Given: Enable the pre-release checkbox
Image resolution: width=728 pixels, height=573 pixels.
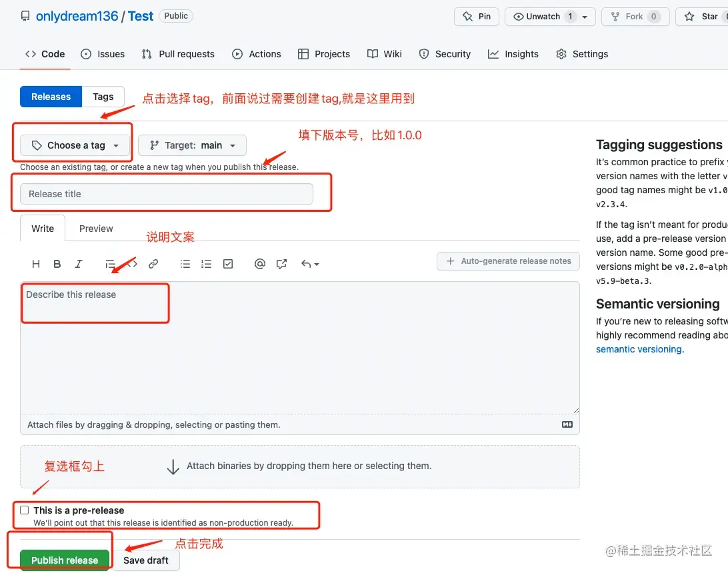Looking at the screenshot, I should pyautogui.click(x=25, y=510).
